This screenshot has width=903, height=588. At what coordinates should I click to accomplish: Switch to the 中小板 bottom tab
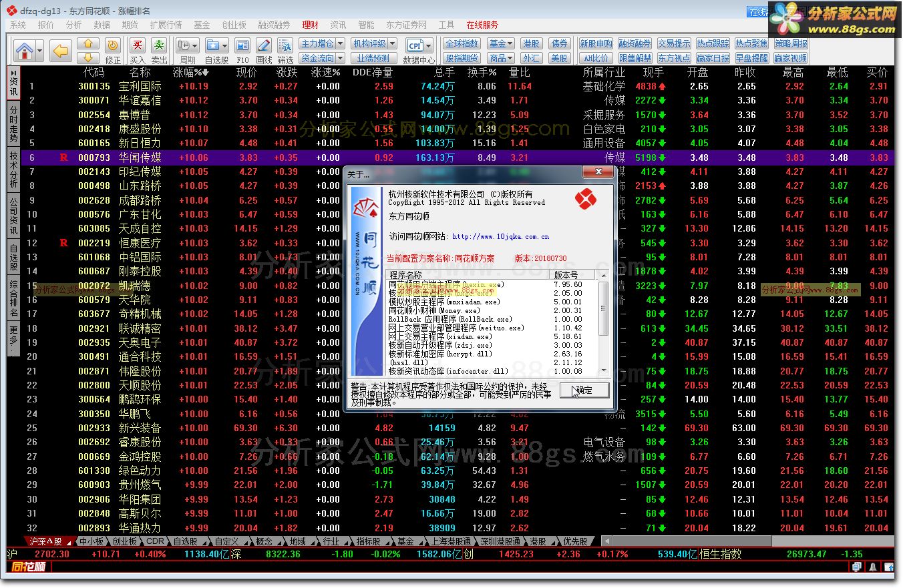[92, 541]
